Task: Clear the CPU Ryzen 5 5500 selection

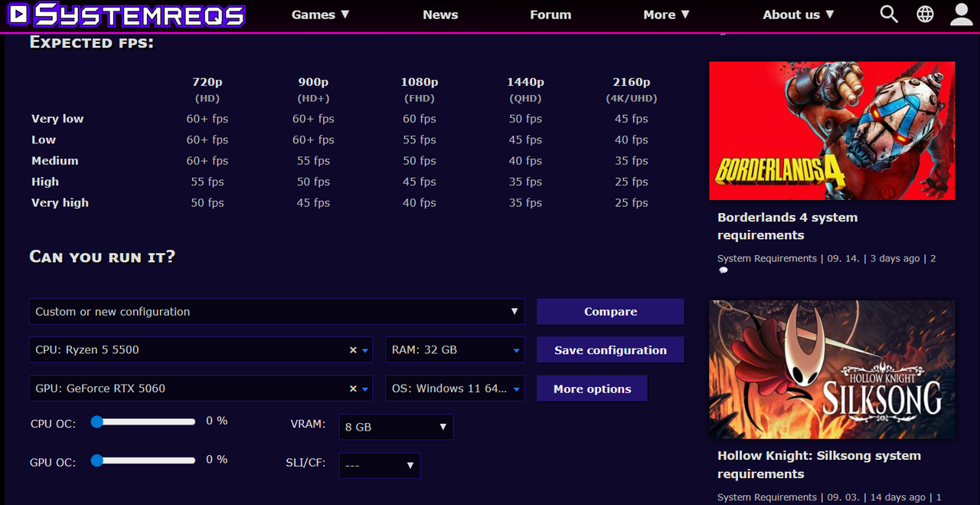Action: (x=353, y=349)
